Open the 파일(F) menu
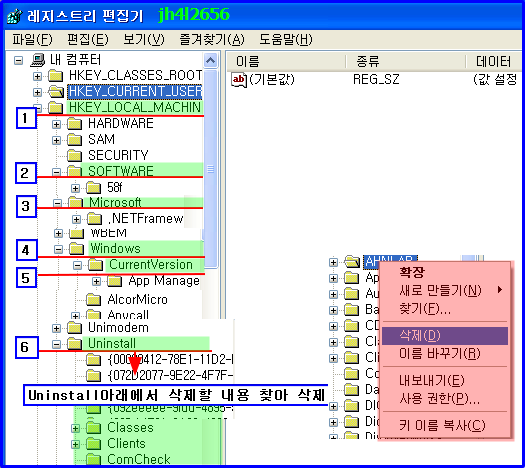 pyautogui.click(x=32, y=40)
